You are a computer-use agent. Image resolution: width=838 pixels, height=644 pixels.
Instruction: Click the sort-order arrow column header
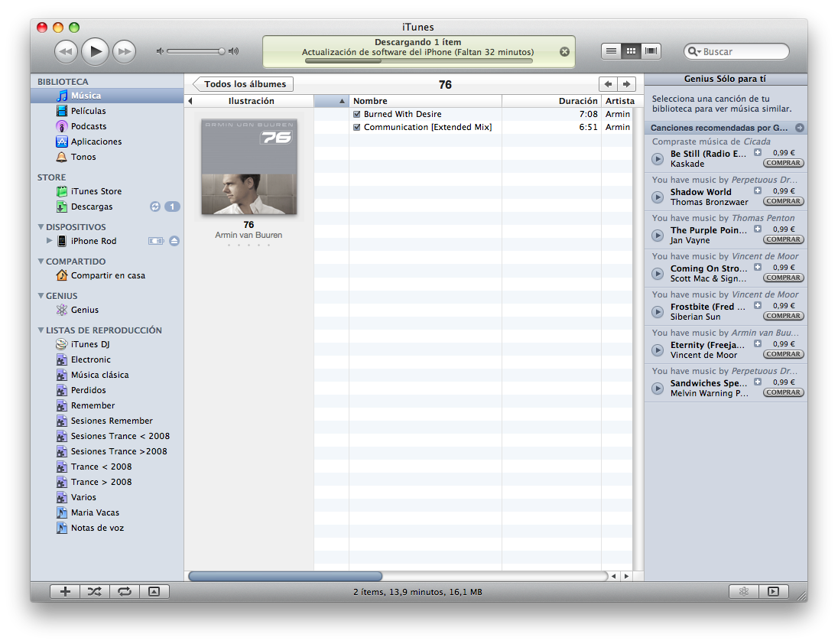pos(331,101)
